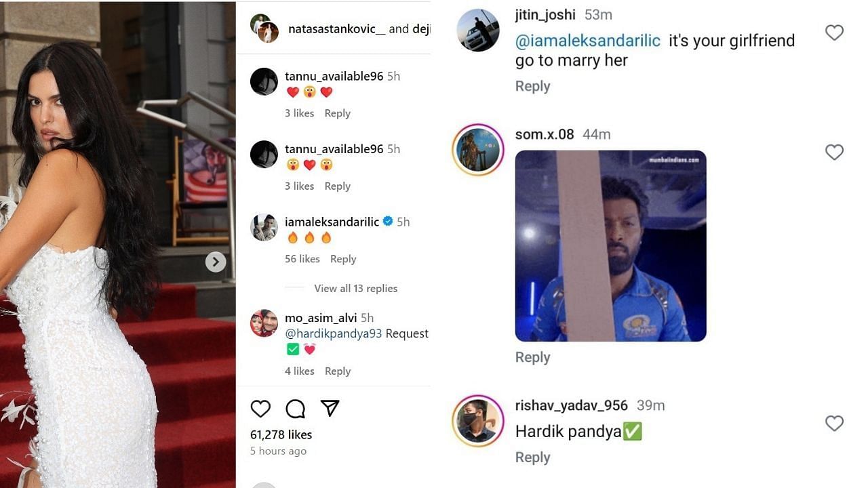Reply to iamaleksandarilic's fire comment
This screenshot has width=868, height=488.
pyautogui.click(x=343, y=259)
